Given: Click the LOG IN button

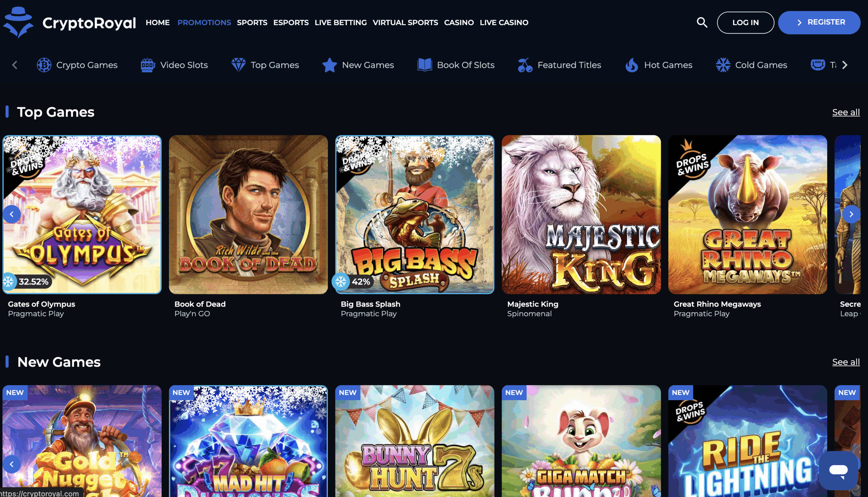Looking at the screenshot, I should point(745,22).
